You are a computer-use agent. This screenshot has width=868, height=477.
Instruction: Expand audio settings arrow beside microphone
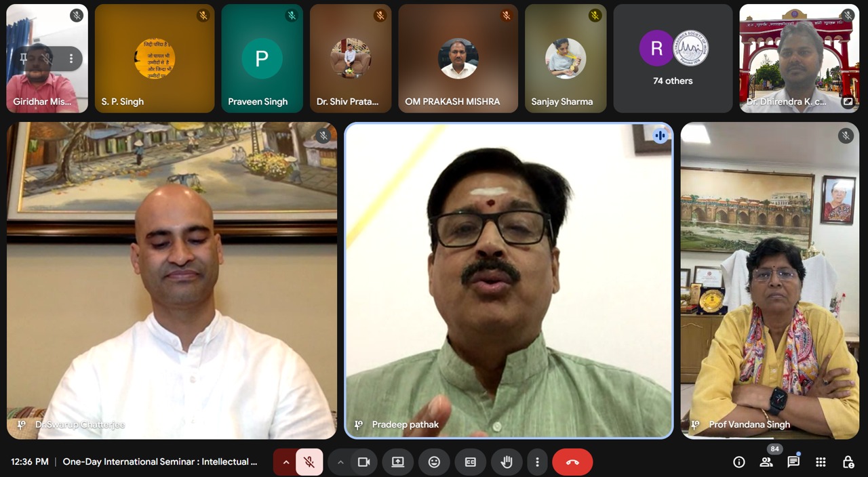[285, 462]
